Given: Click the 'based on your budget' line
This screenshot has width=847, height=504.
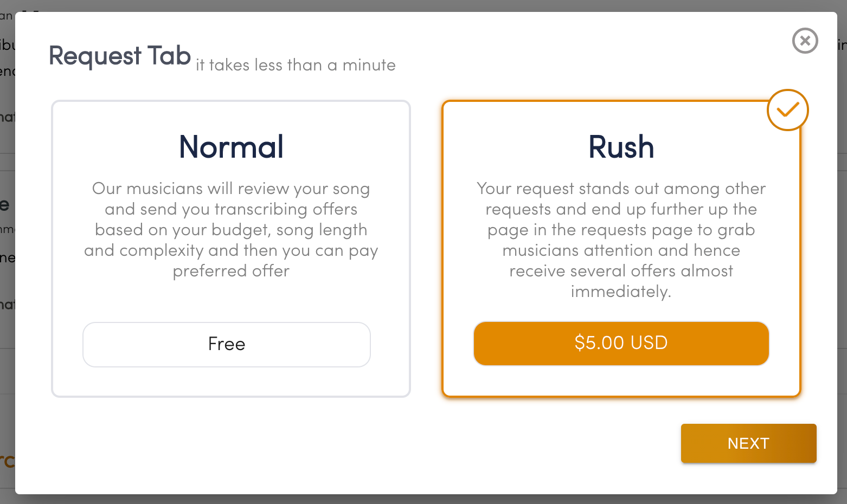Looking at the screenshot, I should 231,230.
